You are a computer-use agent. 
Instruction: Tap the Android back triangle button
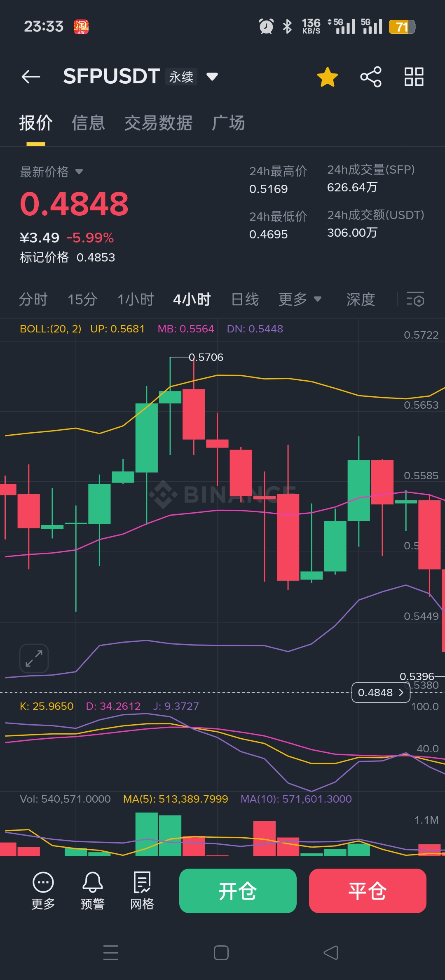pyautogui.click(x=331, y=953)
